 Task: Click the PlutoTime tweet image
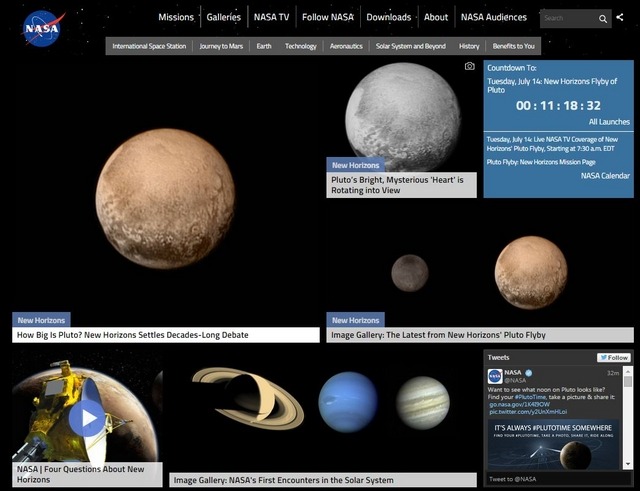(x=553, y=444)
